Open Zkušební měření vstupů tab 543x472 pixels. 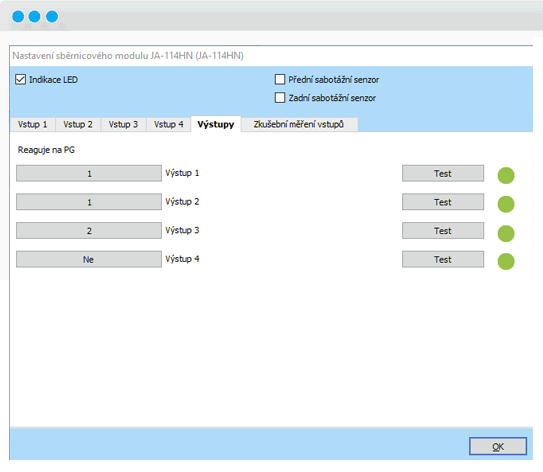point(299,124)
